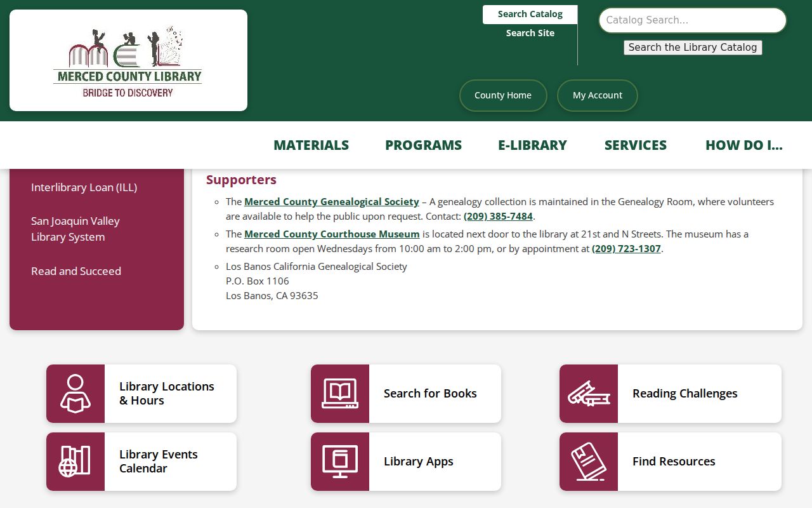Click the Find Resources book icon
Screen dimensions: 812x508
(x=589, y=462)
